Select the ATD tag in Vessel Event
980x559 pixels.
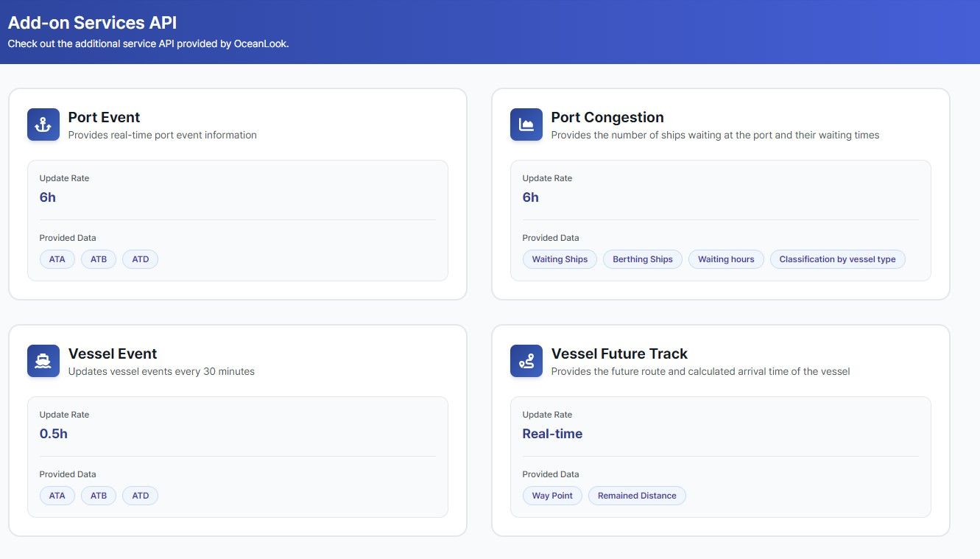[x=140, y=496]
